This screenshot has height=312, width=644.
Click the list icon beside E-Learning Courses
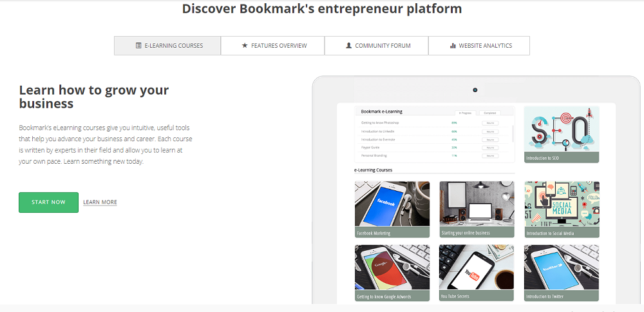click(138, 46)
